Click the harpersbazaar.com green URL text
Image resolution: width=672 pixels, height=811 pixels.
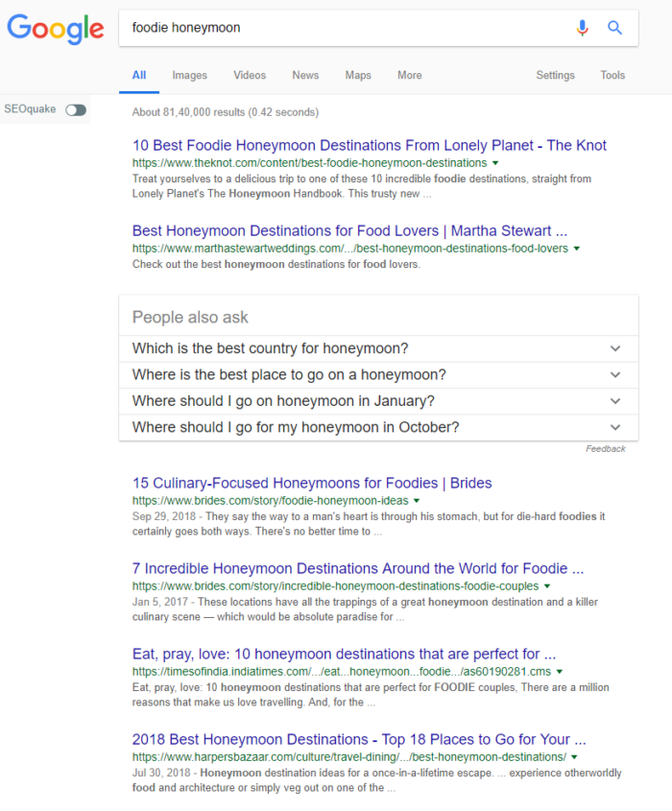click(x=349, y=757)
